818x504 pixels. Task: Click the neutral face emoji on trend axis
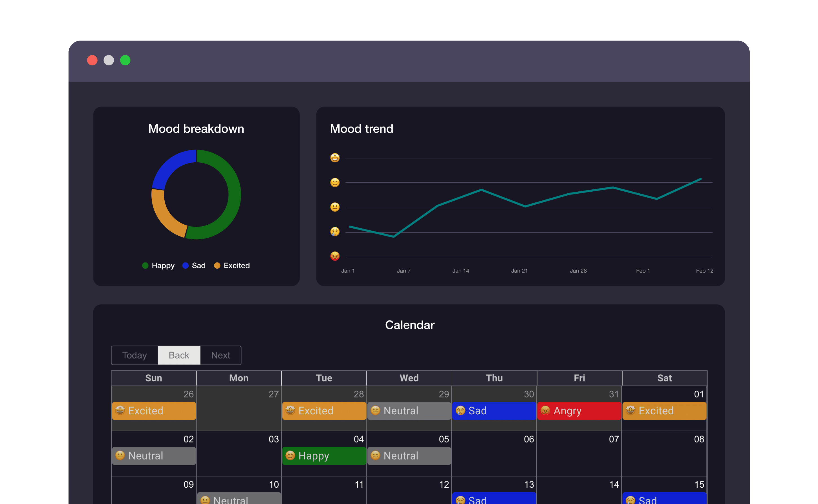click(335, 207)
